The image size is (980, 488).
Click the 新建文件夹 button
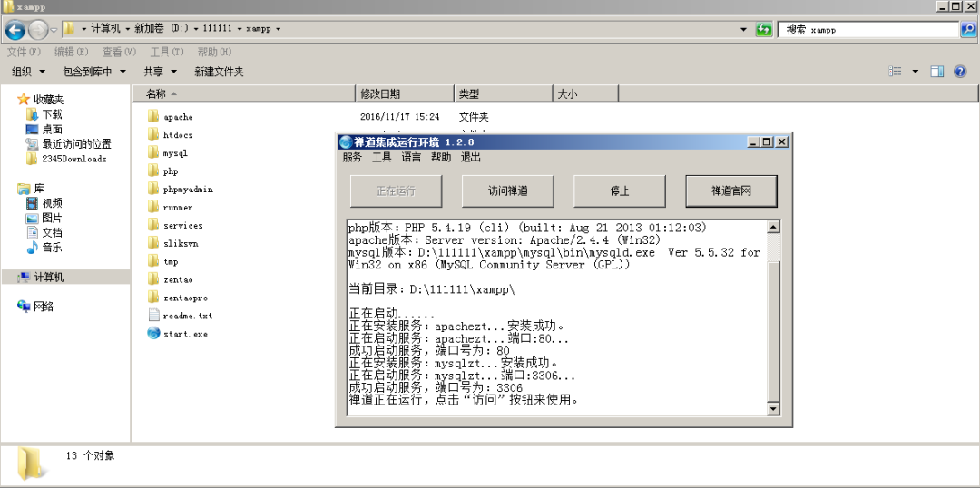[x=219, y=72]
